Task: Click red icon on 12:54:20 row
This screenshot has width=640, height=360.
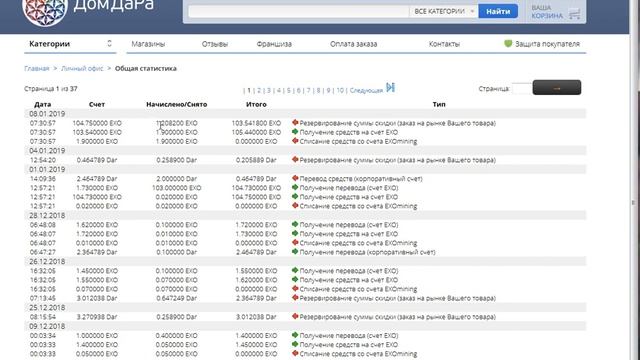Action: coord(295,160)
